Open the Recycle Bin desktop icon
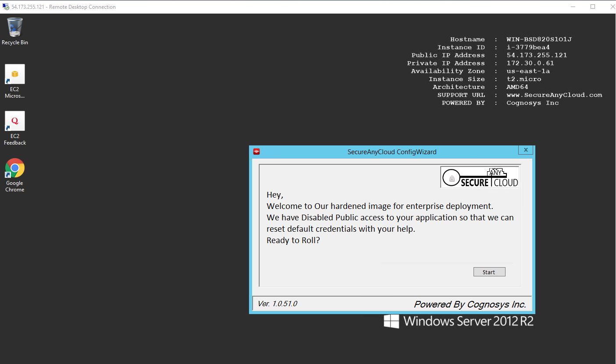616x364 pixels. tap(15, 28)
